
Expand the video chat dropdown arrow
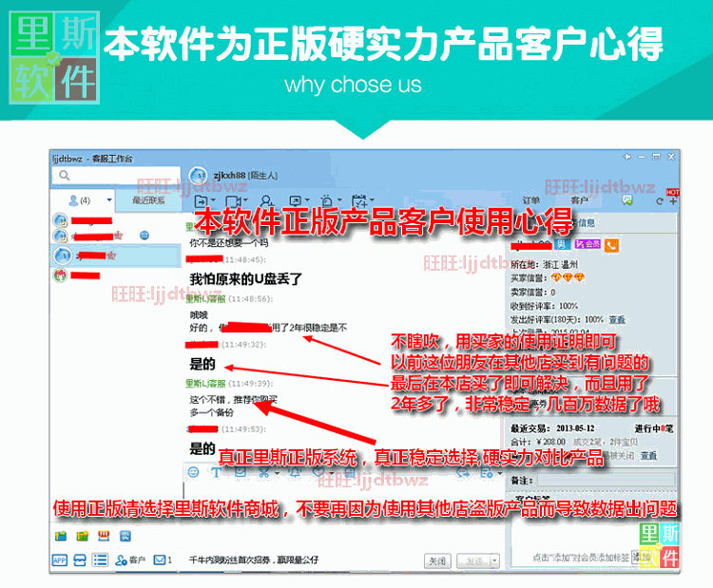[245, 200]
